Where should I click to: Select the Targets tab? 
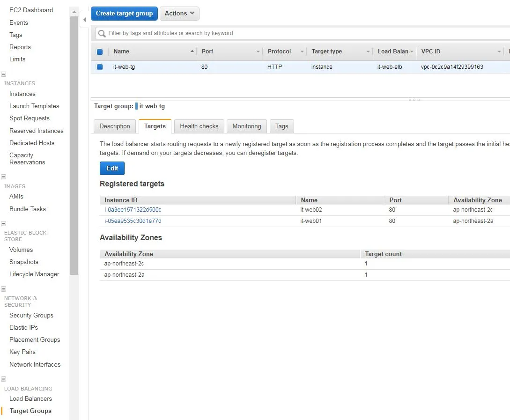[x=155, y=126]
